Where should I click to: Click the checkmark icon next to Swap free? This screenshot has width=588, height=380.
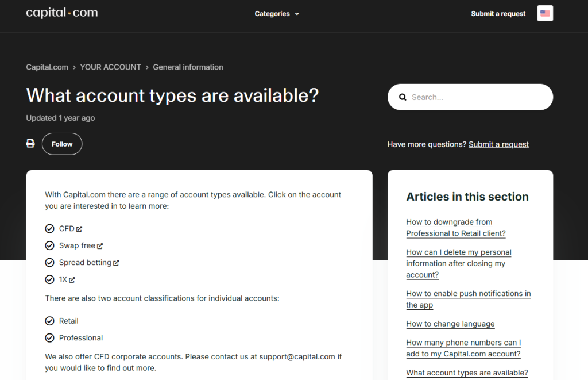pyautogui.click(x=49, y=245)
